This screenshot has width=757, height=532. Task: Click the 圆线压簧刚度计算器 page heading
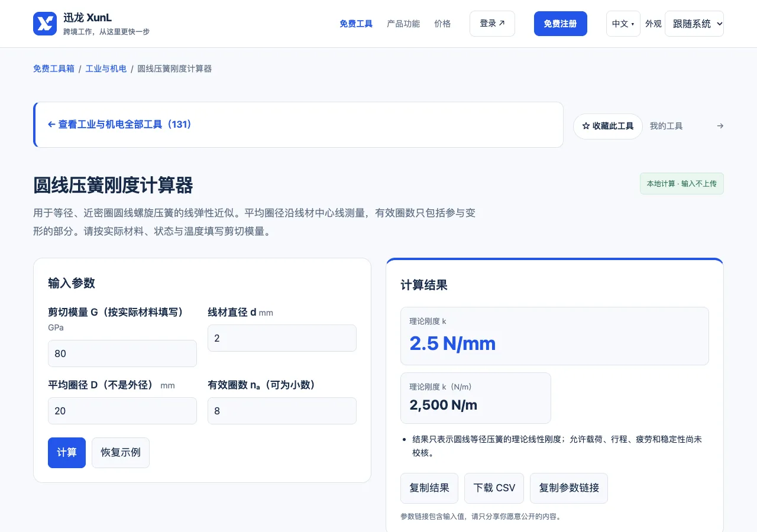pos(113,186)
